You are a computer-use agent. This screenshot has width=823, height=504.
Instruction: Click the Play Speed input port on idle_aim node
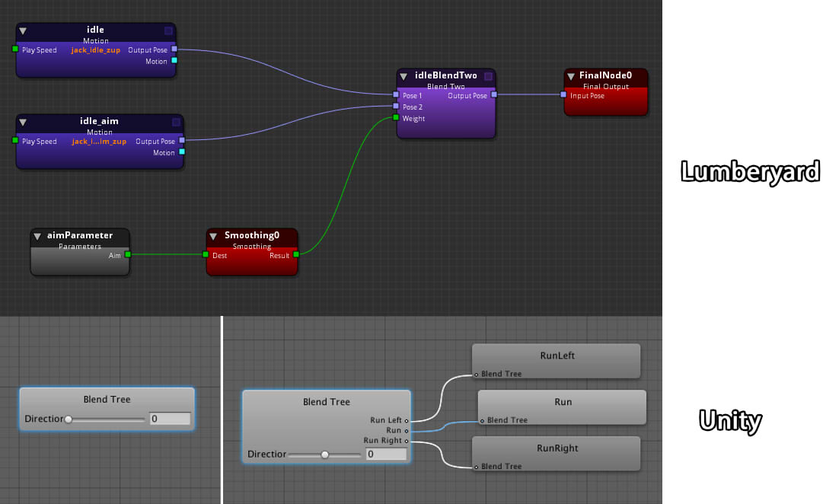(x=15, y=140)
